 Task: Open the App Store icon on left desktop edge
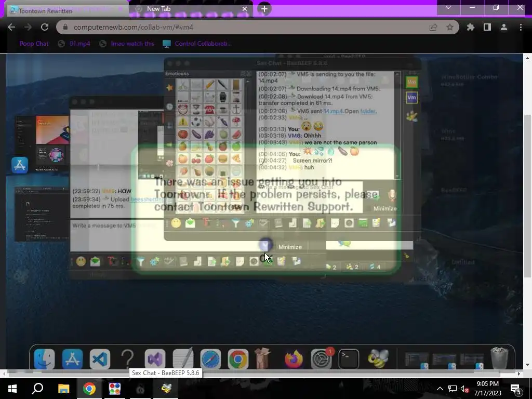point(20,165)
